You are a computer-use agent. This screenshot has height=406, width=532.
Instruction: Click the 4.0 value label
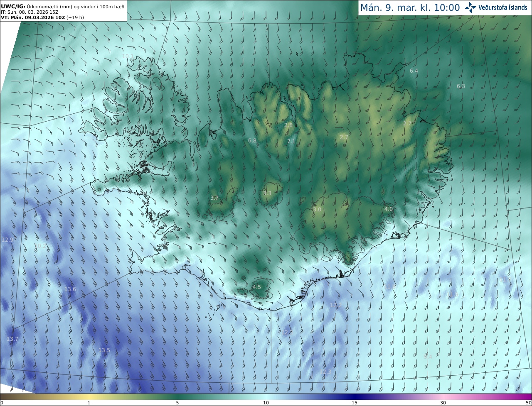coord(389,209)
